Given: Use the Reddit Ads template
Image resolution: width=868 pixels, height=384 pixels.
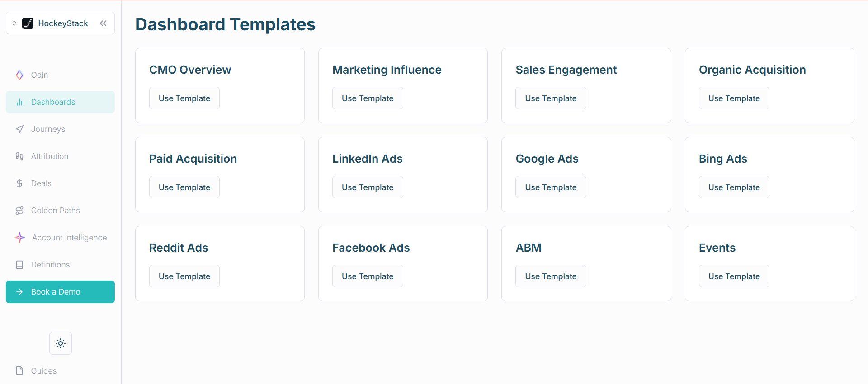Looking at the screenshot, I should tap(184, 276).
